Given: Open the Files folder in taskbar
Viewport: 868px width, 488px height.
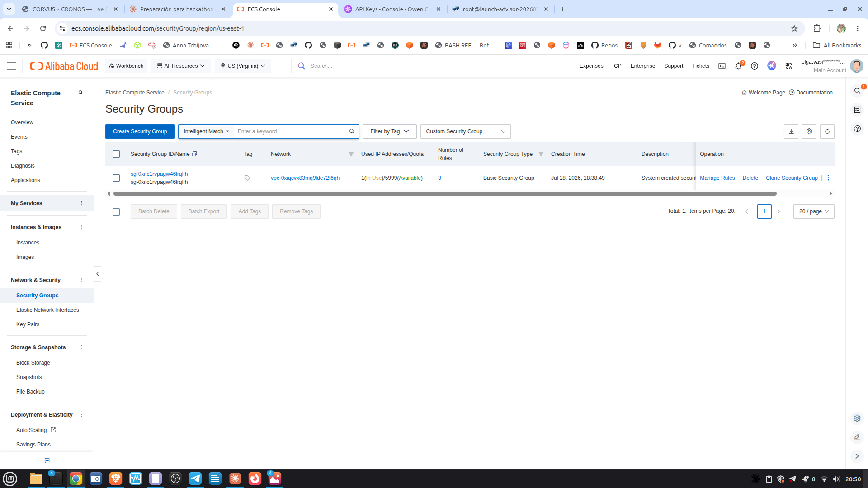Looking at the screenshot, I should pos(36,479).
